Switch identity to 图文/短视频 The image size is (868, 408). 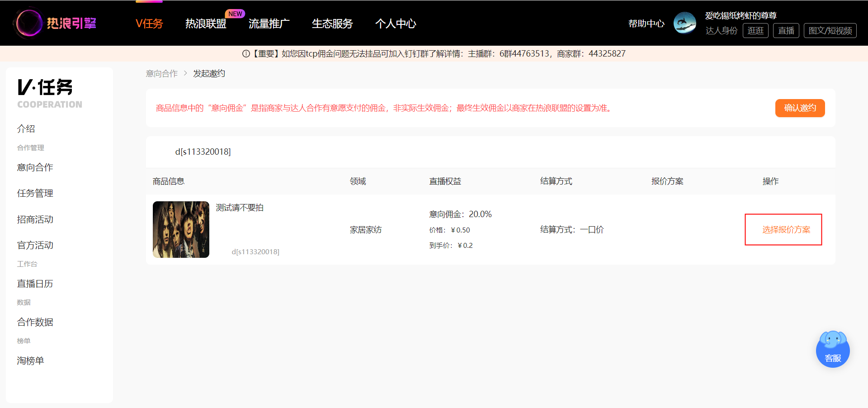(830, 31)
